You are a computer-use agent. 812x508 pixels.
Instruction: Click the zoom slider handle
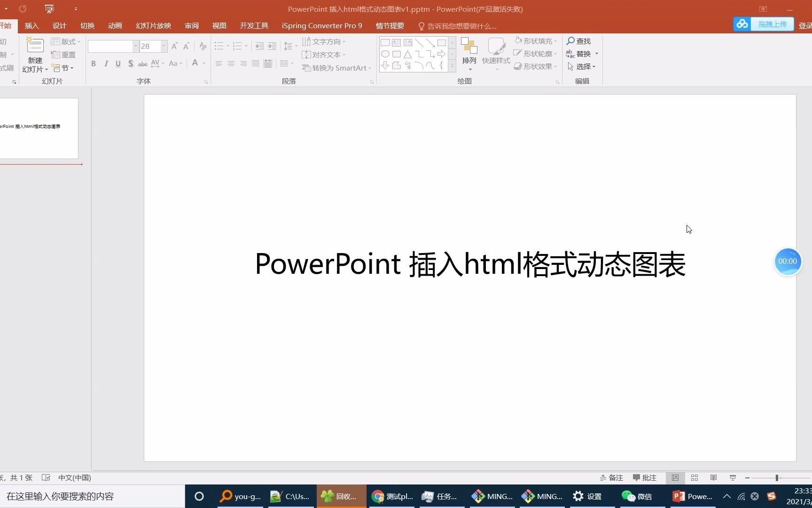pyautogui.click(x=777, y=477)
